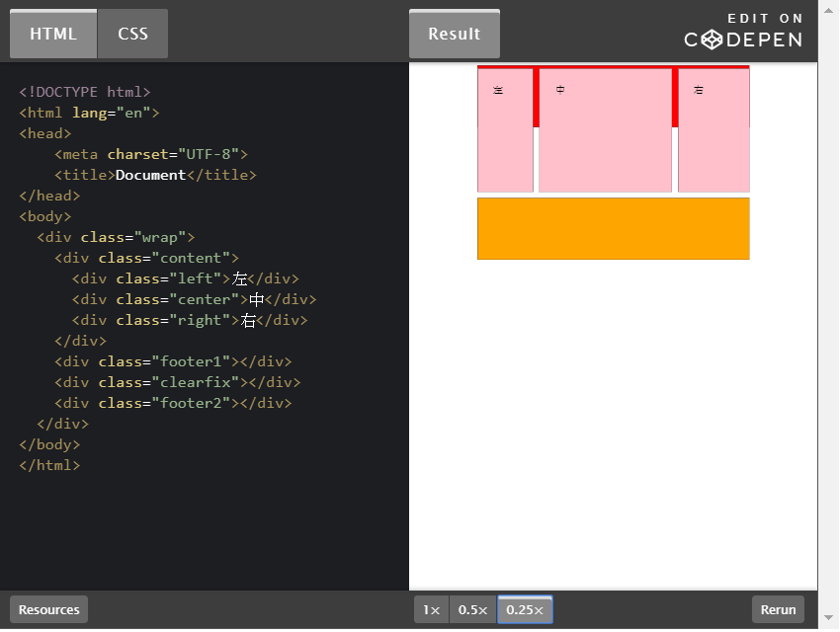Image resolution: width=840 pixels, height=632 pixels.
Task: Click the opening <body> tag line
Action: click(45, 216)
